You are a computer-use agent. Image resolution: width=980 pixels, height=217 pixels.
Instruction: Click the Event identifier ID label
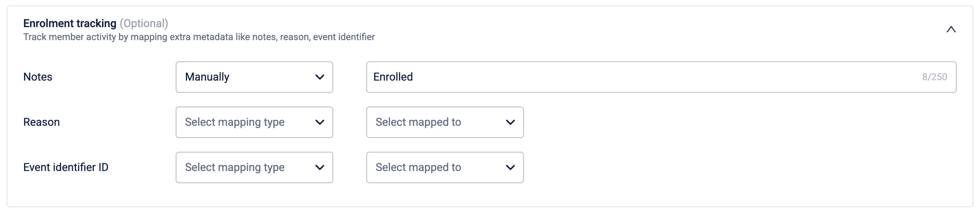[66, 167]
